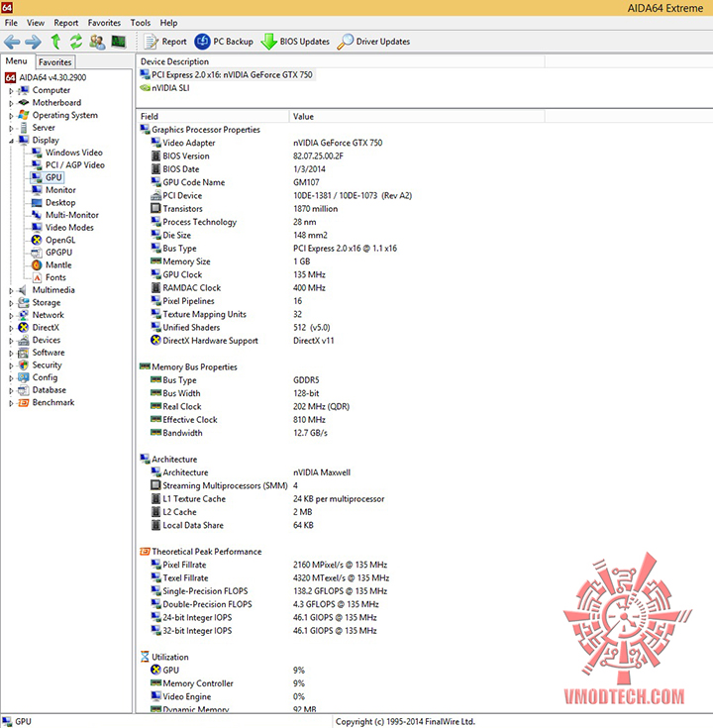Click the Forward navigation arrow

coord(33,43)
